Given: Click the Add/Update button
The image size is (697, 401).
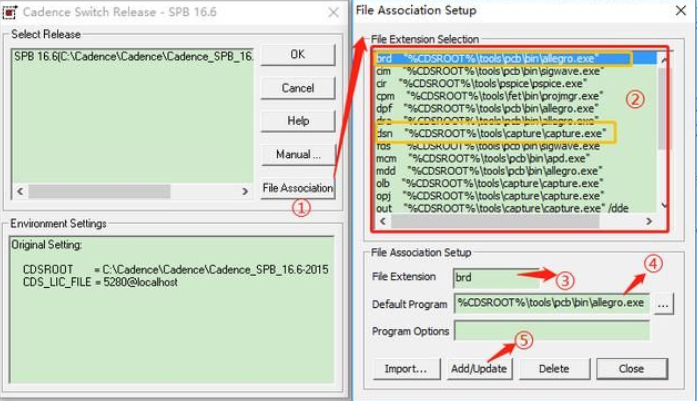Looking at the screenshot, I should 479,369.
